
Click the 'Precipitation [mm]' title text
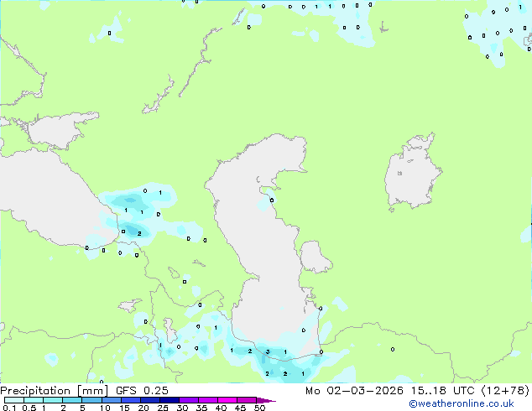pyautogui.click(x=55, y=391)
